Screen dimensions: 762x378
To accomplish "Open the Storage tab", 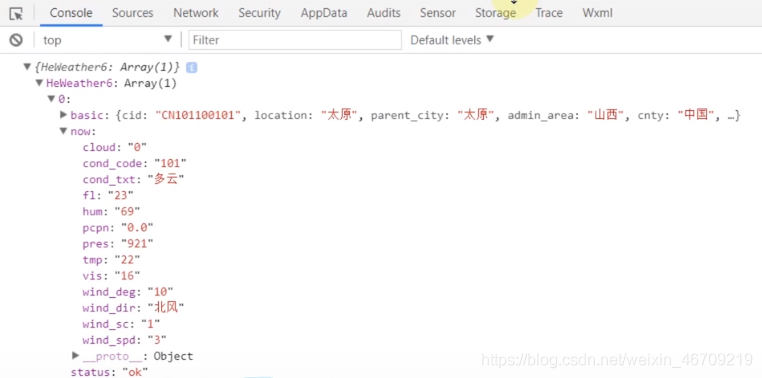I will tap(495, 13).
